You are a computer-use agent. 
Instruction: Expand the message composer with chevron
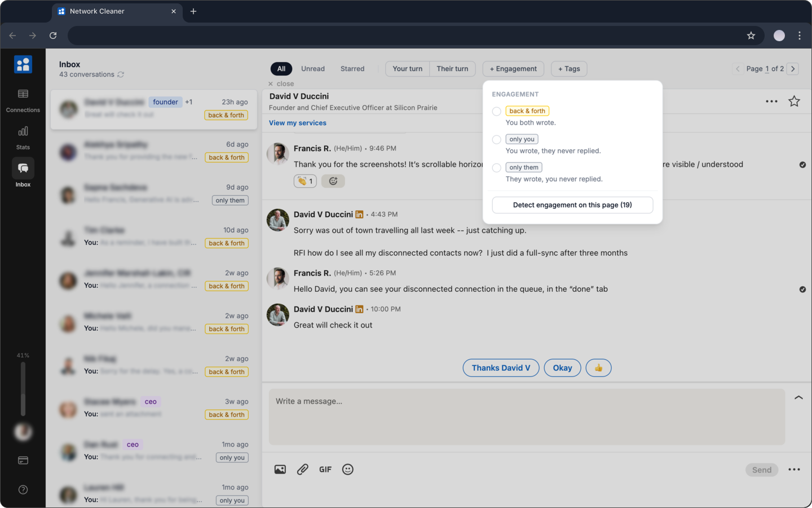click(x=798, y=398)
